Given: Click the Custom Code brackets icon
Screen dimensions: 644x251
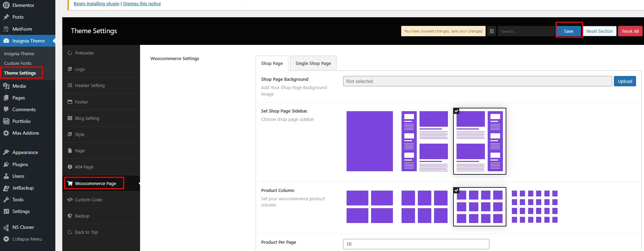Looking at the screenshot, I should [x=70, y=200].
